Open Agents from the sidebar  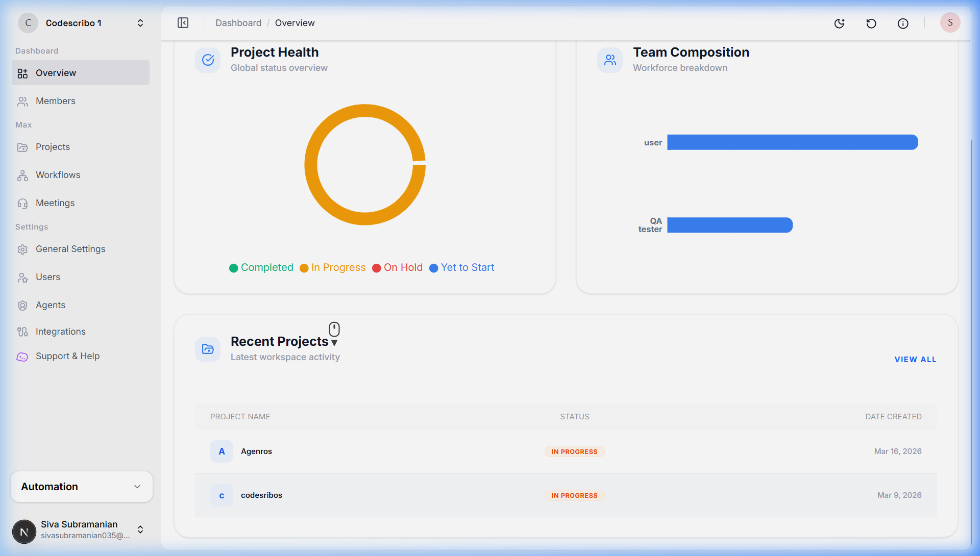tap(50, 305)
